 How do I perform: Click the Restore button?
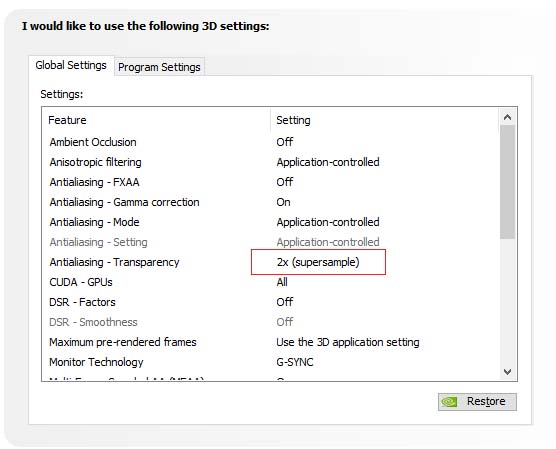pos(477,402)
